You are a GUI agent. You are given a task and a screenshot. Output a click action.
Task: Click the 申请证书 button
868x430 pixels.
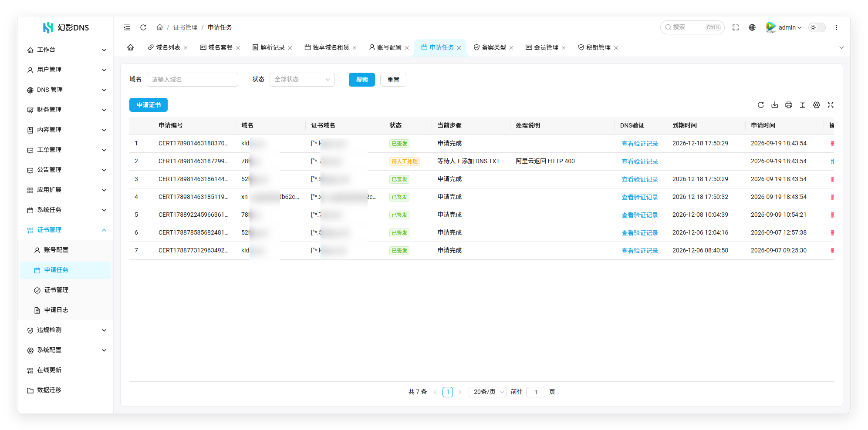click(149, 105)
